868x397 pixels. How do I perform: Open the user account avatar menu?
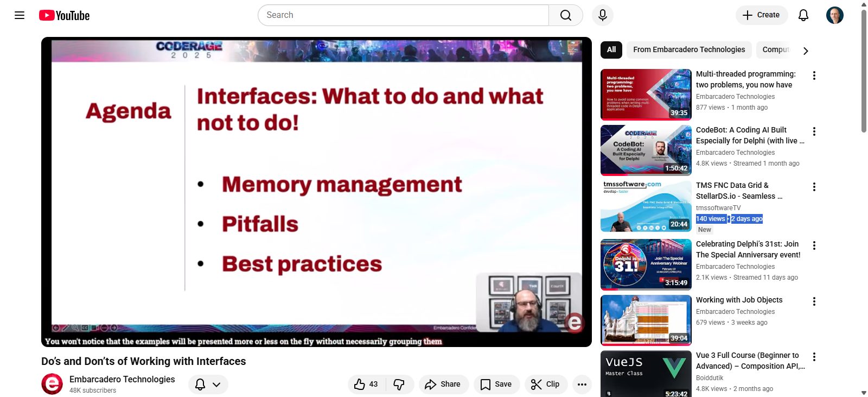pyautogui.click(x=835, y=15)
